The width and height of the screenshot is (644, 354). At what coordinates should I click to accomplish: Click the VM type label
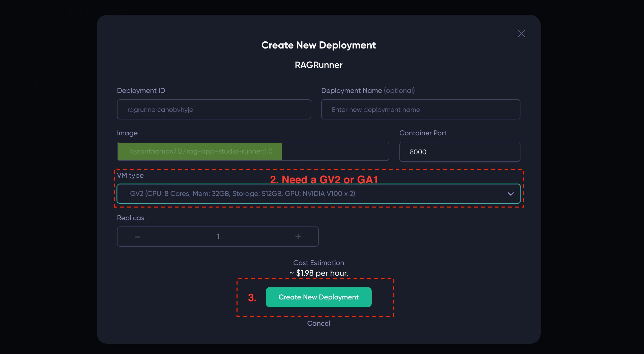click(130, 175)
